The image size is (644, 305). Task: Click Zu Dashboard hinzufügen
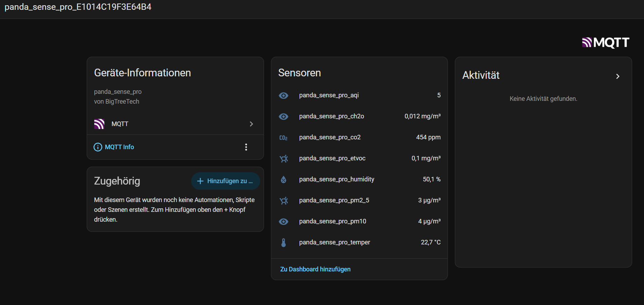(315, 269)
